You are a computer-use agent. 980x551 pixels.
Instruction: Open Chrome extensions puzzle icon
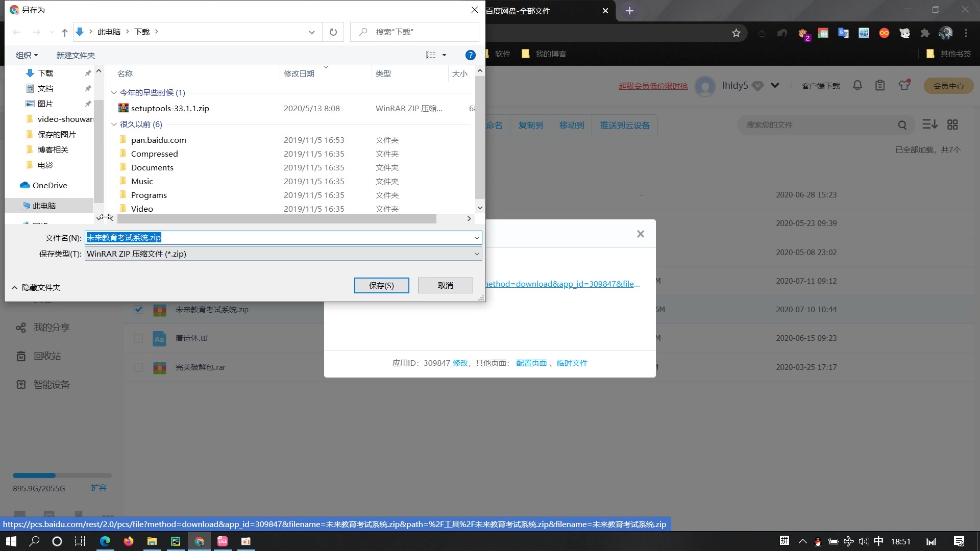925,33
